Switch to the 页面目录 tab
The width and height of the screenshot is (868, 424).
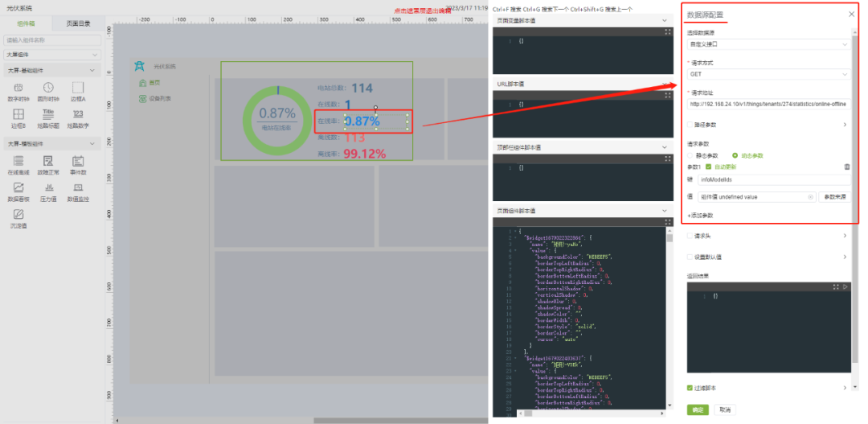point(78,23)
